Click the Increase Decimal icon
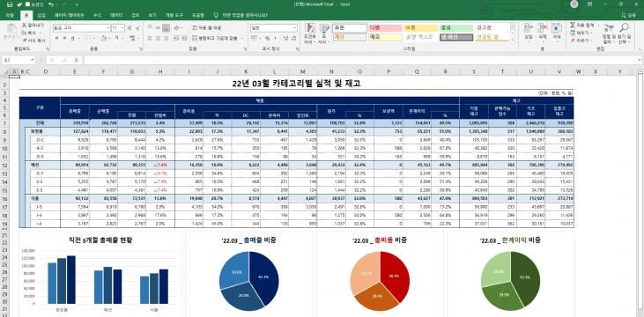 pos(285,38)
